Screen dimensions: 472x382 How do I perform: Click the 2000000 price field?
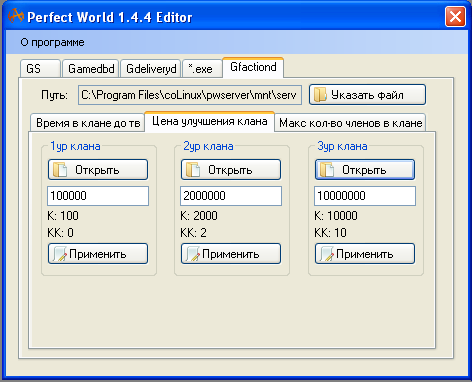tap(231, 196)
